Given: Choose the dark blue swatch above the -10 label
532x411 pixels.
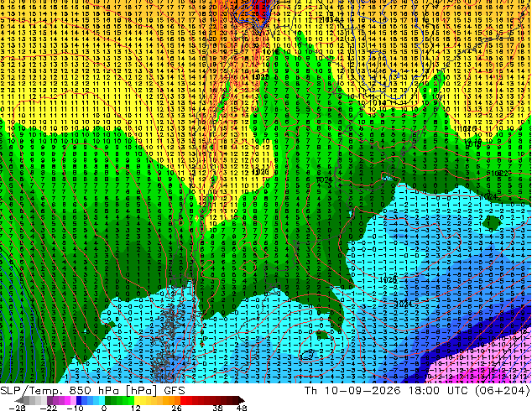Looking at the screenshot, I should pyautogui.click(x=79, y=400).
